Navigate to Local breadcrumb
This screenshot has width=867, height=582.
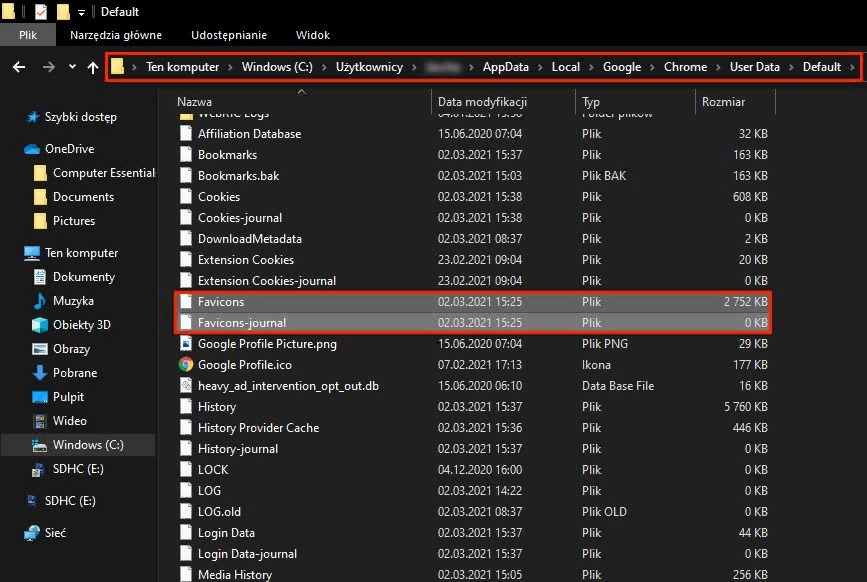[566, 67]
